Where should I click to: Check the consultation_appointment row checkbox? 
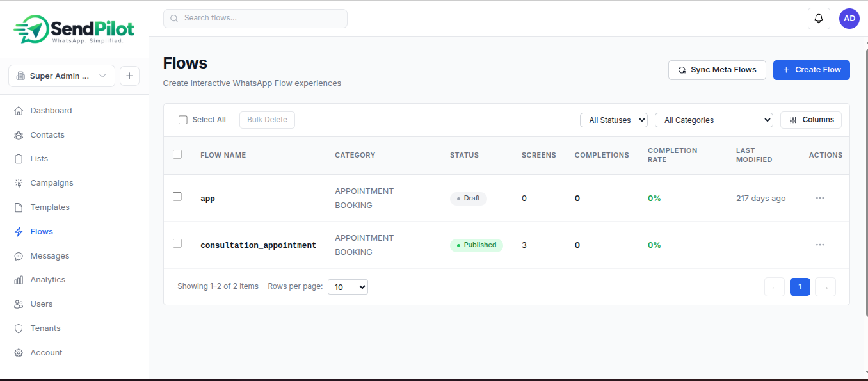[x=177, y=243]
